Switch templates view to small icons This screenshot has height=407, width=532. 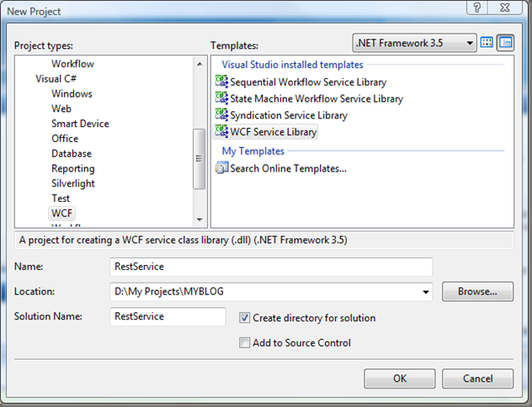pyautogui.click(x=506, y=43)
